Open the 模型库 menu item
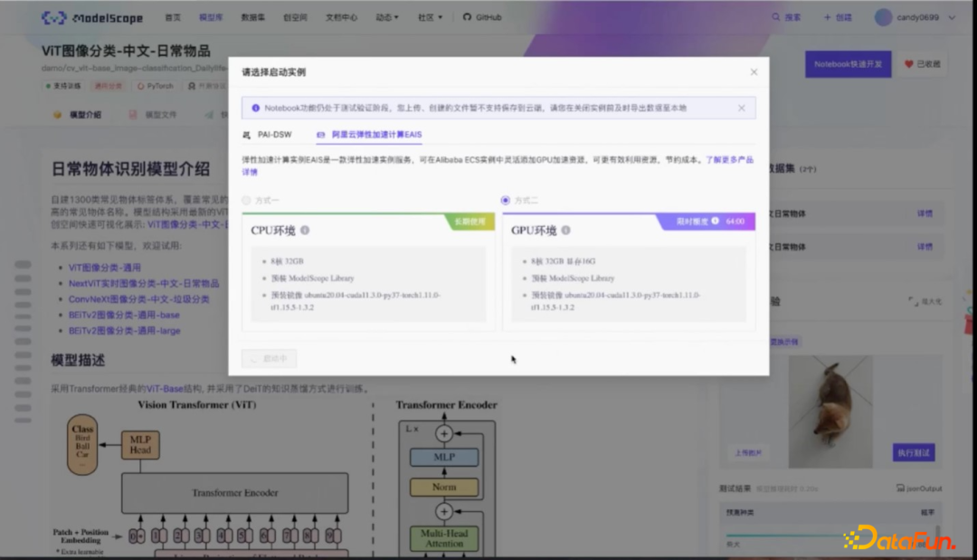 coord(211,17)
